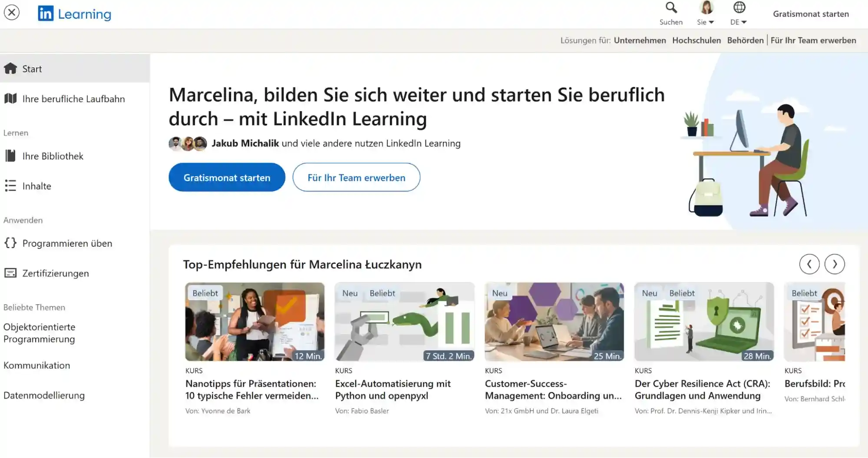Go to next recommendations with right arrow

[835, 264]
